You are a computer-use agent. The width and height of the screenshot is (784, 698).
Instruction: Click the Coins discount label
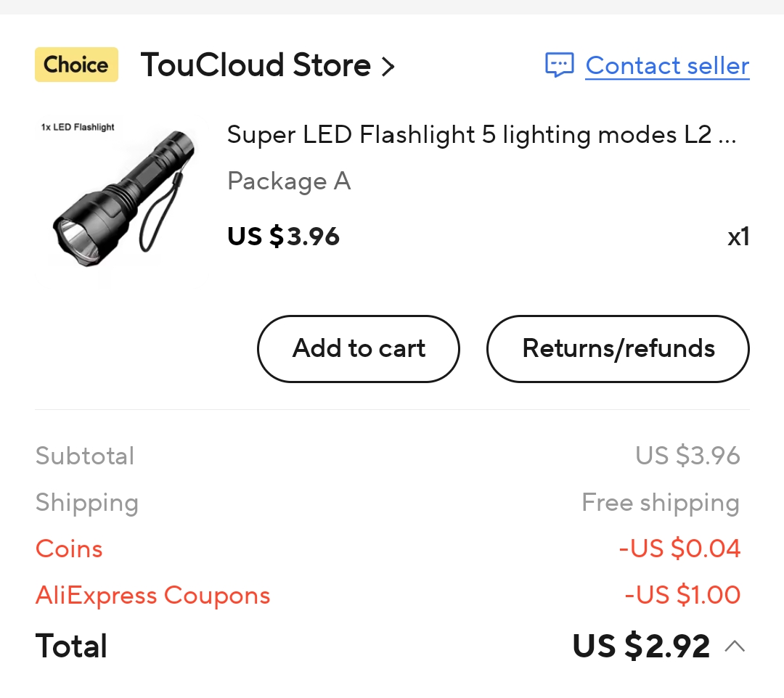[x=69, y=549]
